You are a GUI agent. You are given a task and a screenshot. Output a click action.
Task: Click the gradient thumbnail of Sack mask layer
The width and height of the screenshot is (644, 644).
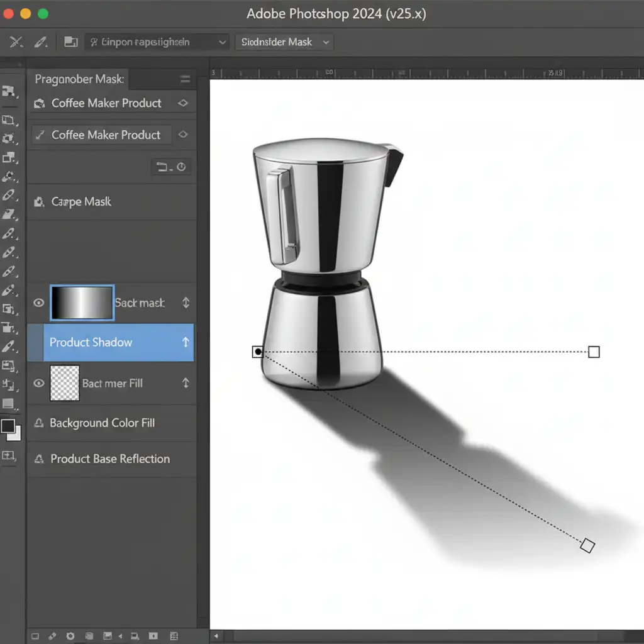point(82,303)
